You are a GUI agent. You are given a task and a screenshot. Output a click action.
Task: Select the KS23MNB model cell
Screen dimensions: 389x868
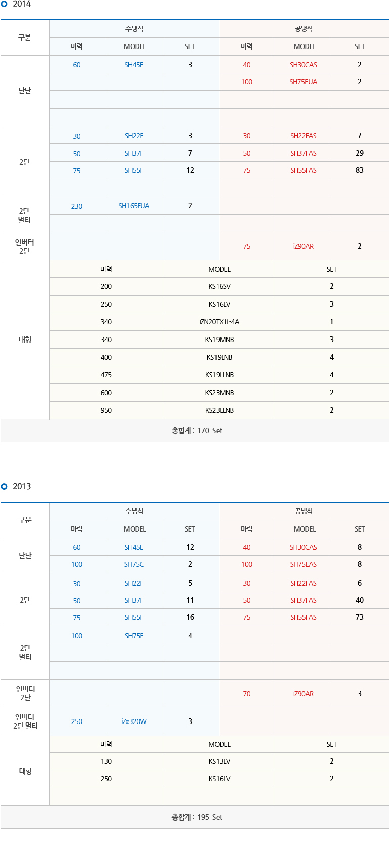220,393
